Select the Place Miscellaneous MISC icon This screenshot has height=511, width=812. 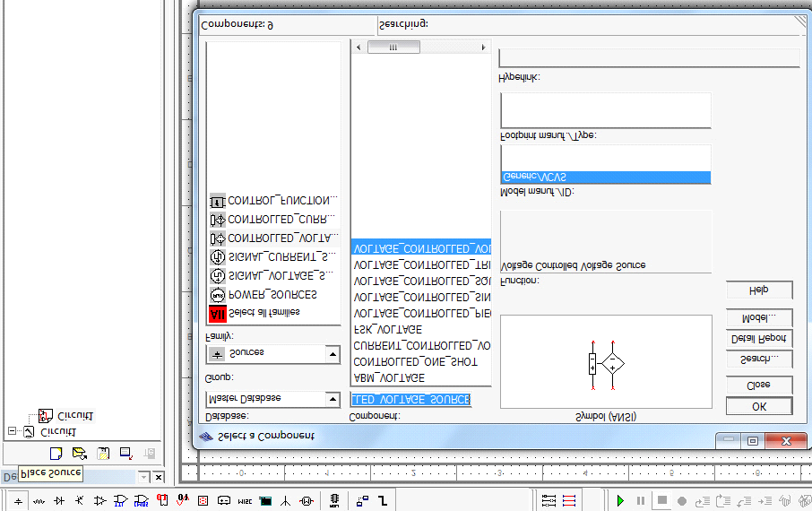[x=245, y=501]
